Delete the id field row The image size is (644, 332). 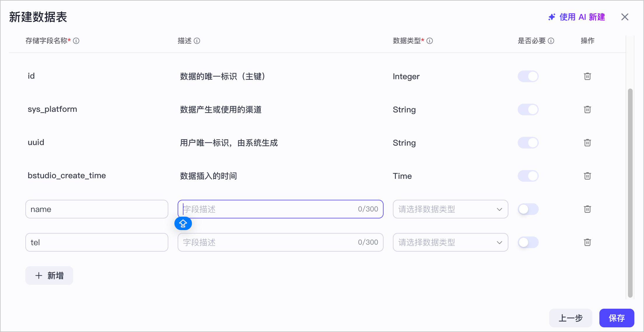(x=587, y=76)
